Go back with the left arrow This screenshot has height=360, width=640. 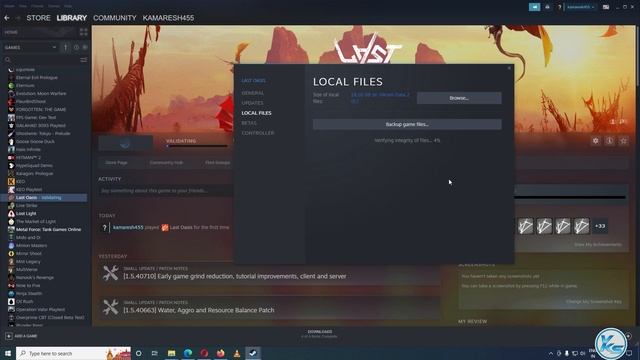[7, 18]
